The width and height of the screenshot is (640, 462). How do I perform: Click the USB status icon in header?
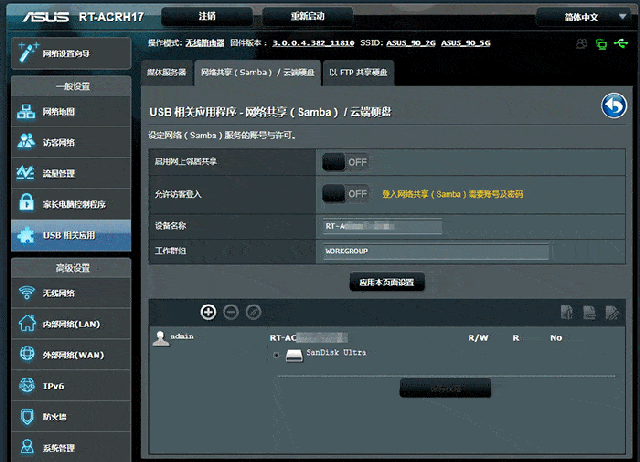coord(621,44)
